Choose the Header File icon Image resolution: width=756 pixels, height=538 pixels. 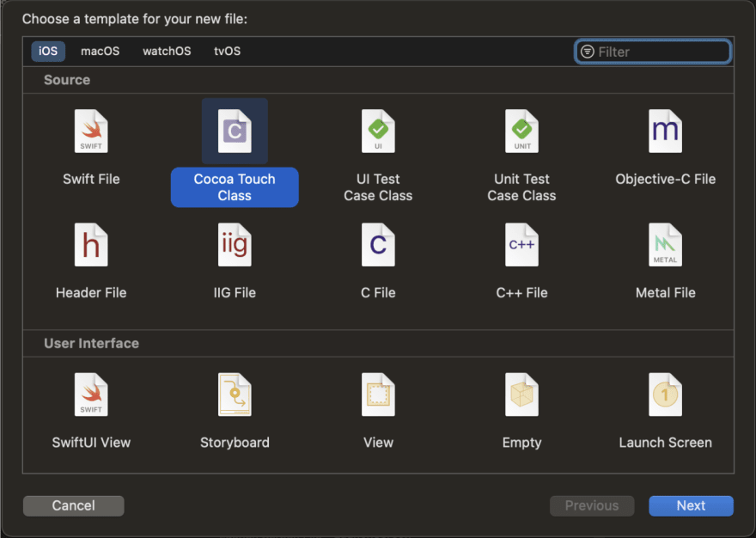[x=91, y=245]
